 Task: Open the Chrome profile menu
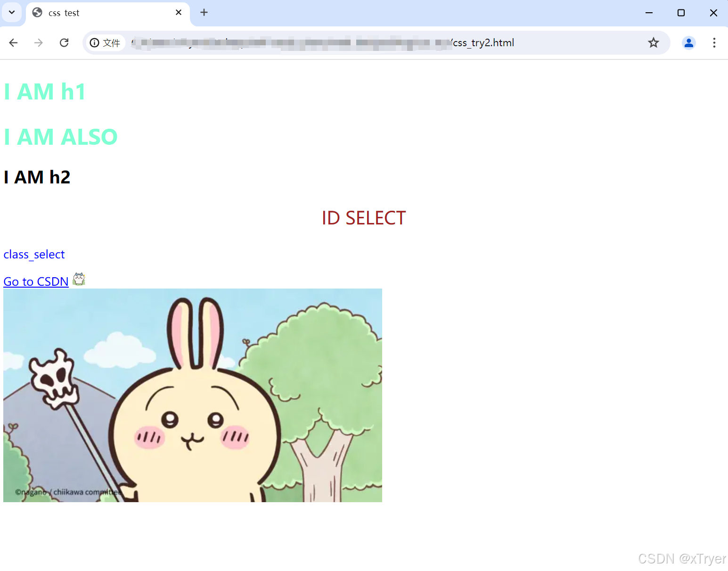tap(689, 43)
